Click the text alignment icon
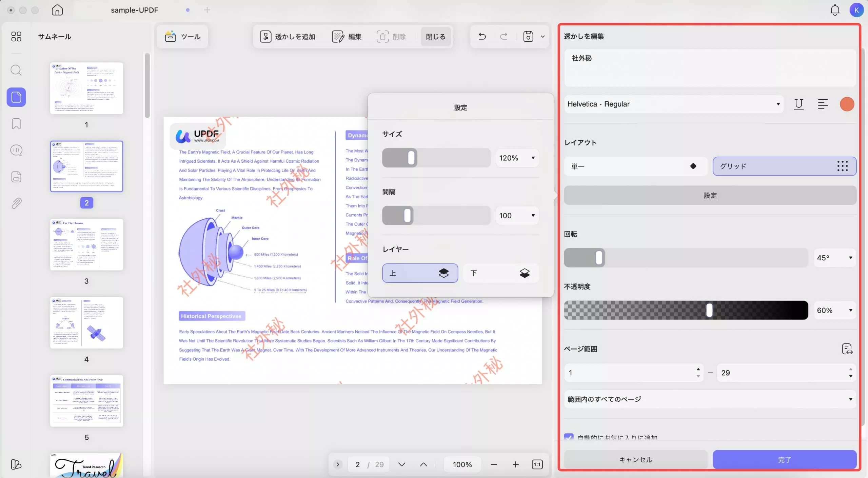 (823, 104)
